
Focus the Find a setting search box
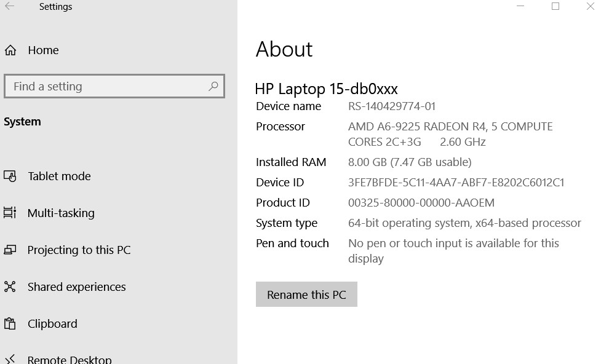(114, 86)
